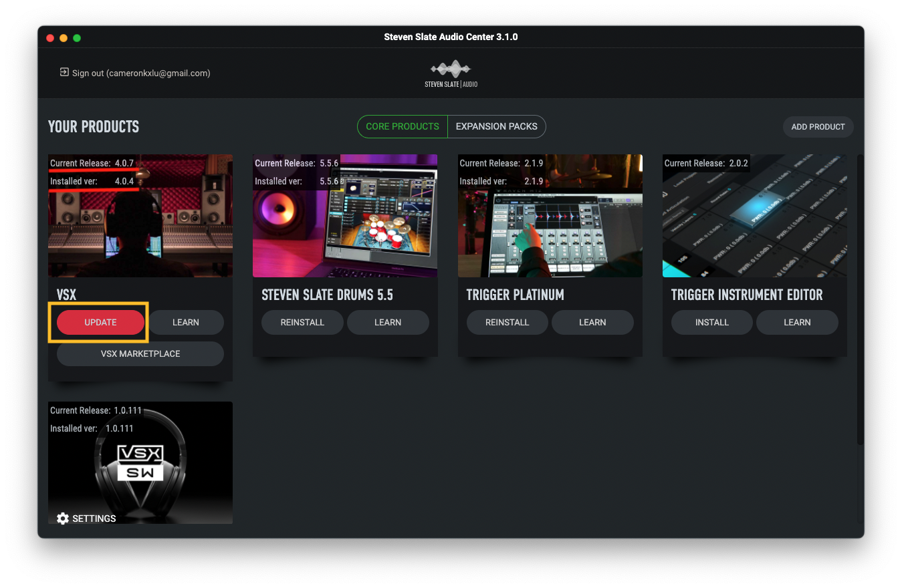This screenshot has height=588, width=902.
Task: Open the Core Products tab
Action: point(403,126)
